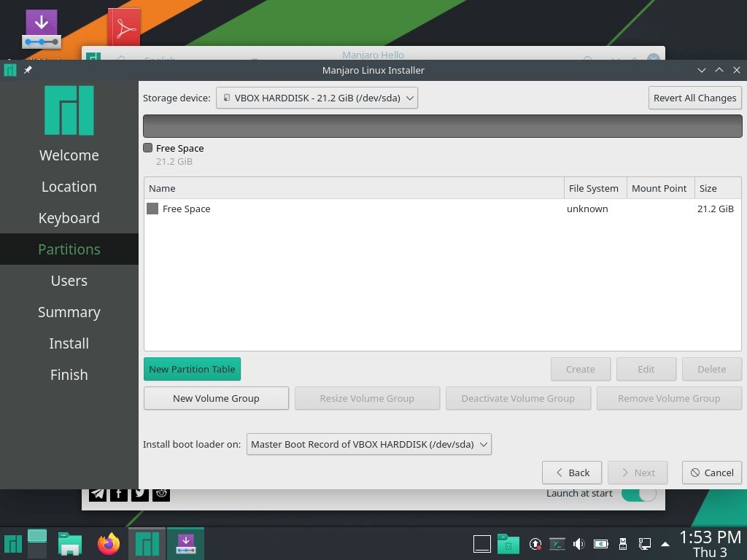747x560 pixels.
Task: Go to the Keyboard step in sidebar
Action: coord(69,218)
